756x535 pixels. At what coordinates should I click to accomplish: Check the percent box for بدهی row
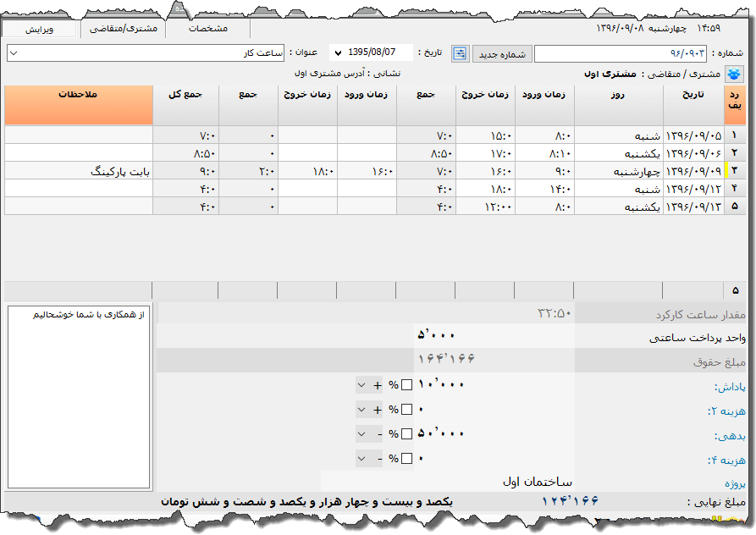(x=407, y=434)
